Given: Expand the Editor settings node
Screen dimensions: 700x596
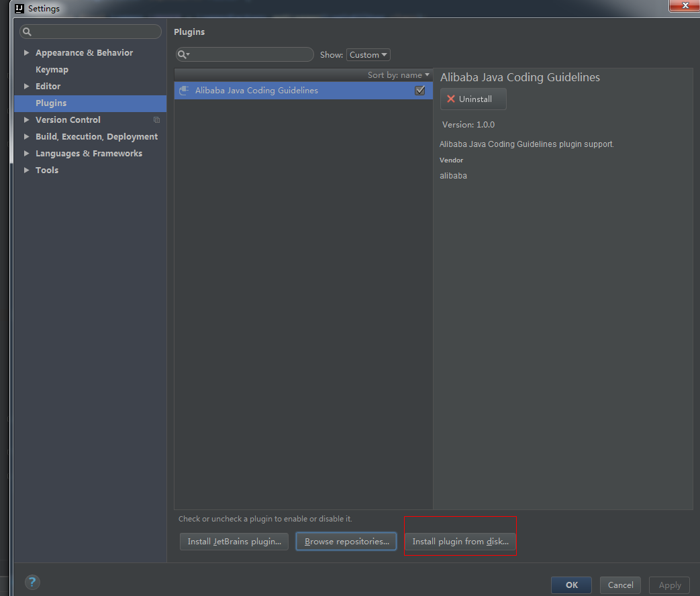Looking at the screenshot, I should click(x=26, y=86).
